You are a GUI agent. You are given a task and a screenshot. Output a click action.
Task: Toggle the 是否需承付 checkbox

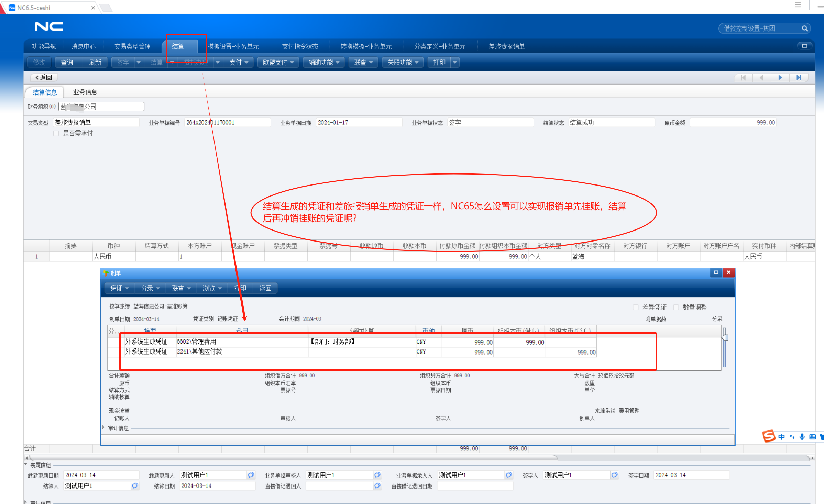click(x=56, y=133)
